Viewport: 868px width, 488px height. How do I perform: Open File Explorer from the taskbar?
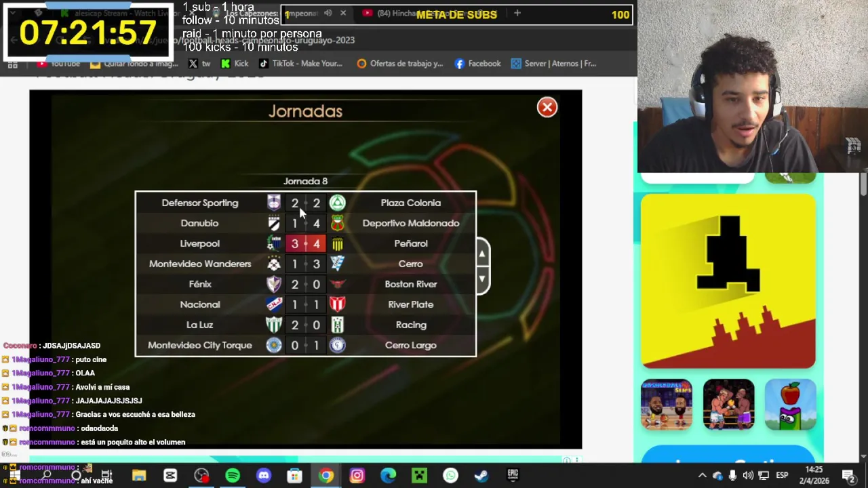click(x=139, y=476)
